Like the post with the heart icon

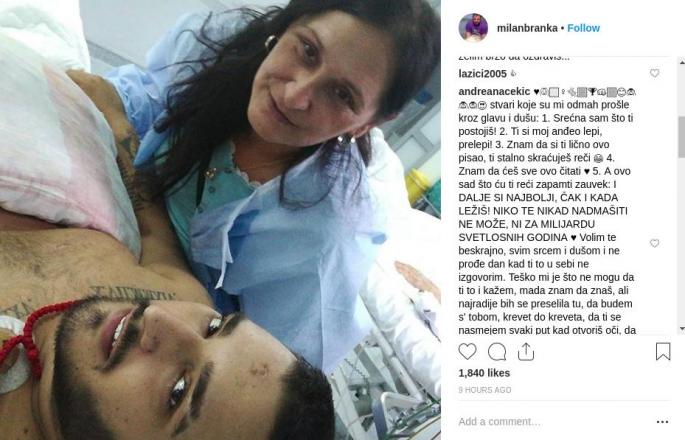click(467, 351)
